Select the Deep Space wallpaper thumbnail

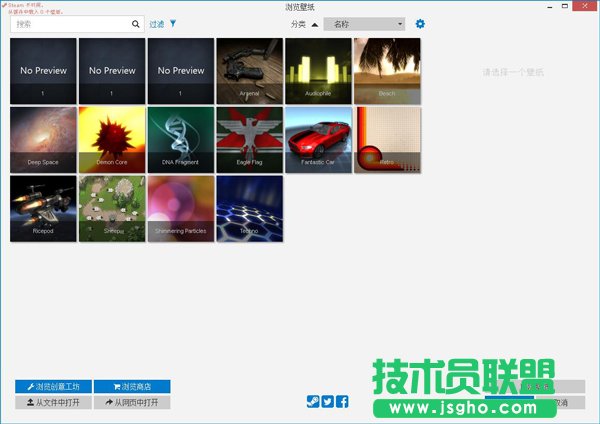[x=44, y=140]
